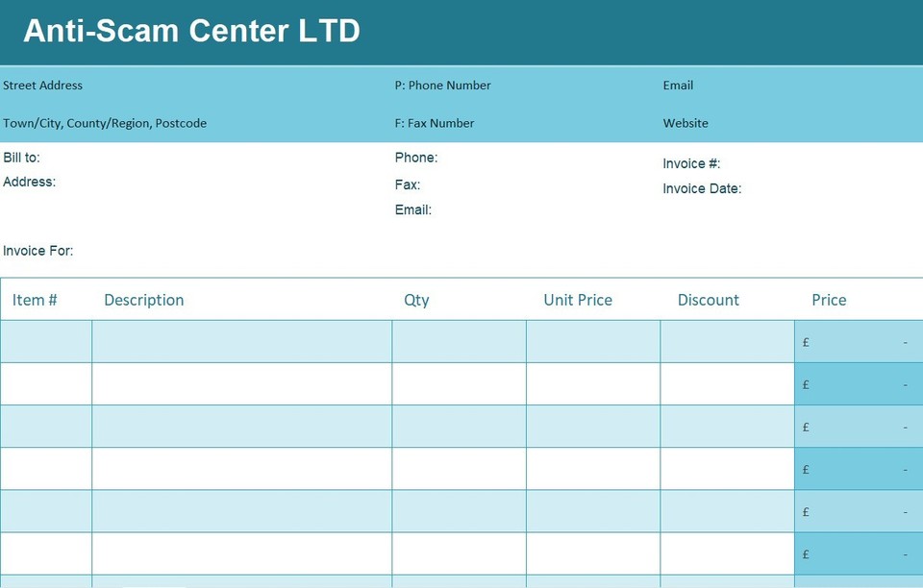Click the "Anti-Scam Center LTD" title
Screen dimensions: 923x588
point(189,30)
